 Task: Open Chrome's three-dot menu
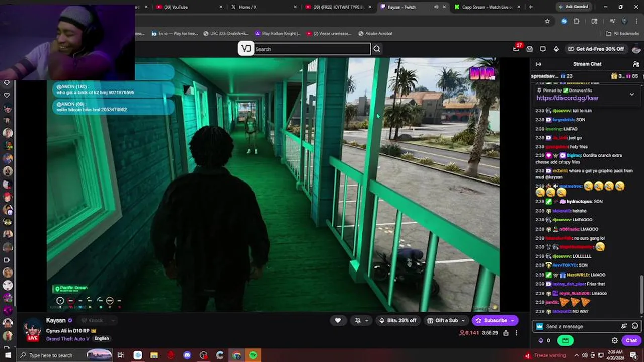(637, 21)
